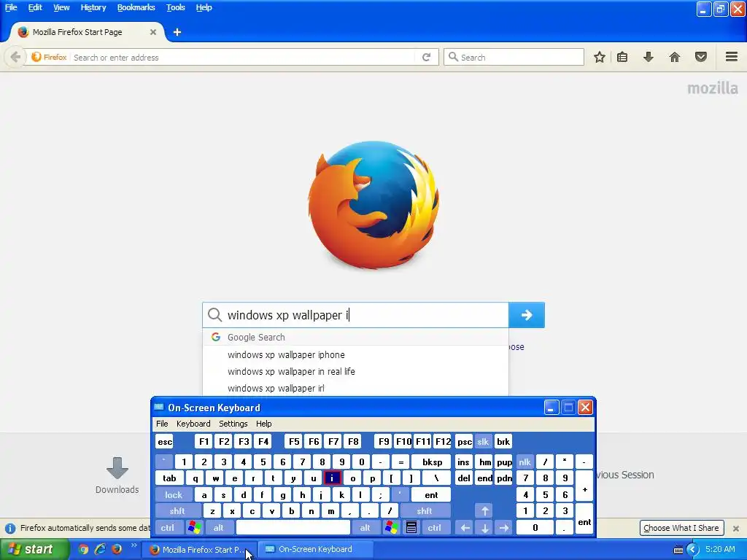Click the highlighted i key on keyboard

(333, 478)
